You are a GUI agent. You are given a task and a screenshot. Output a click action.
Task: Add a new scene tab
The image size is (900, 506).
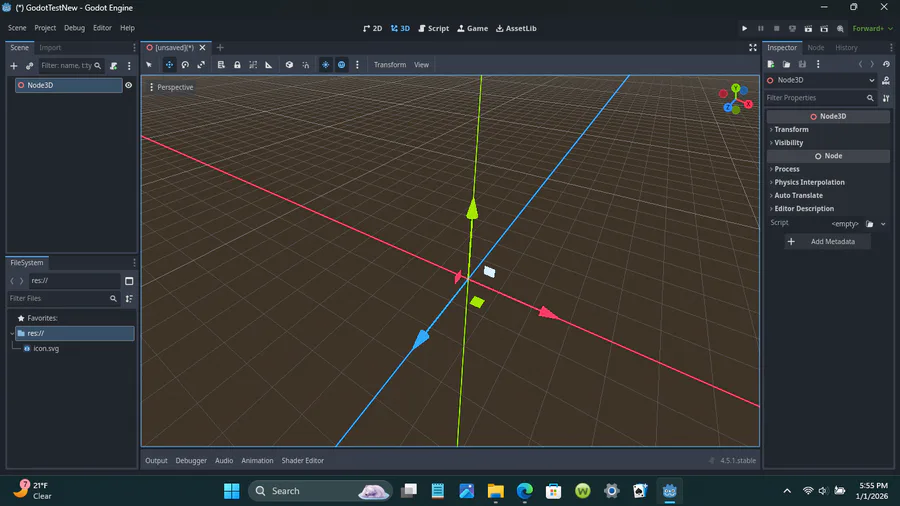(220, 48)
